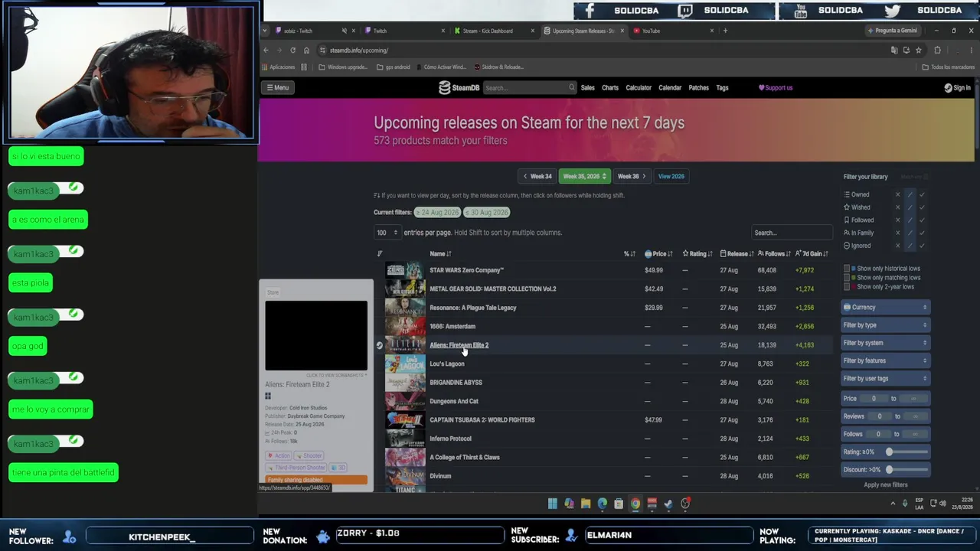Open the Windows upgrade bookmark folder

click(342, 67)
